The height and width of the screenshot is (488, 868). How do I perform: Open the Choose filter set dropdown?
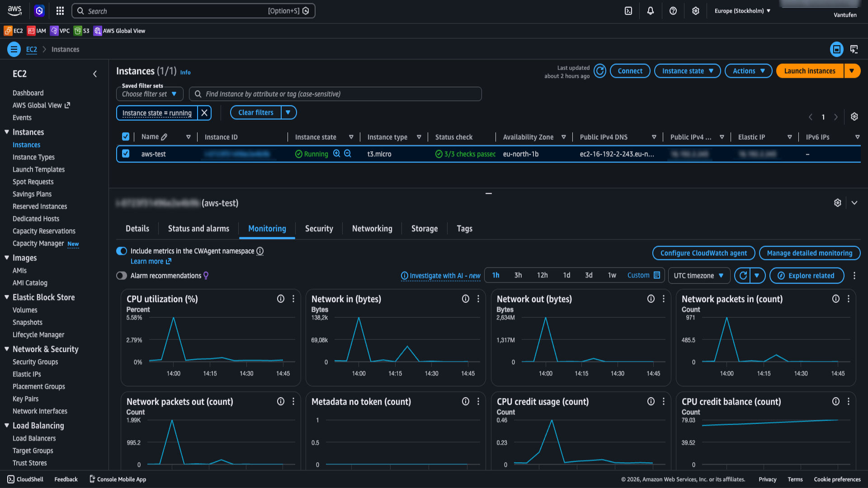pos(150,94)
